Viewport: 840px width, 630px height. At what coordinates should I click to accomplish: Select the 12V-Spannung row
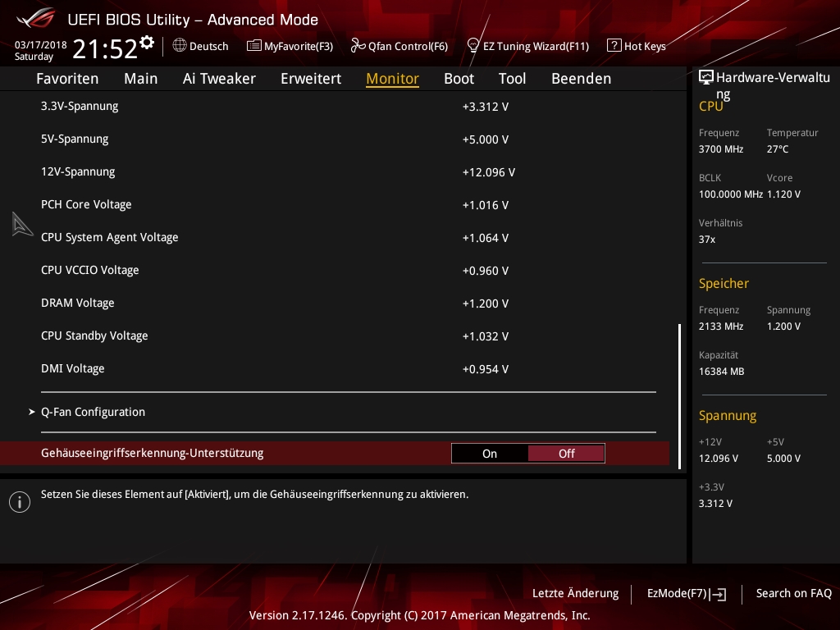335,172
